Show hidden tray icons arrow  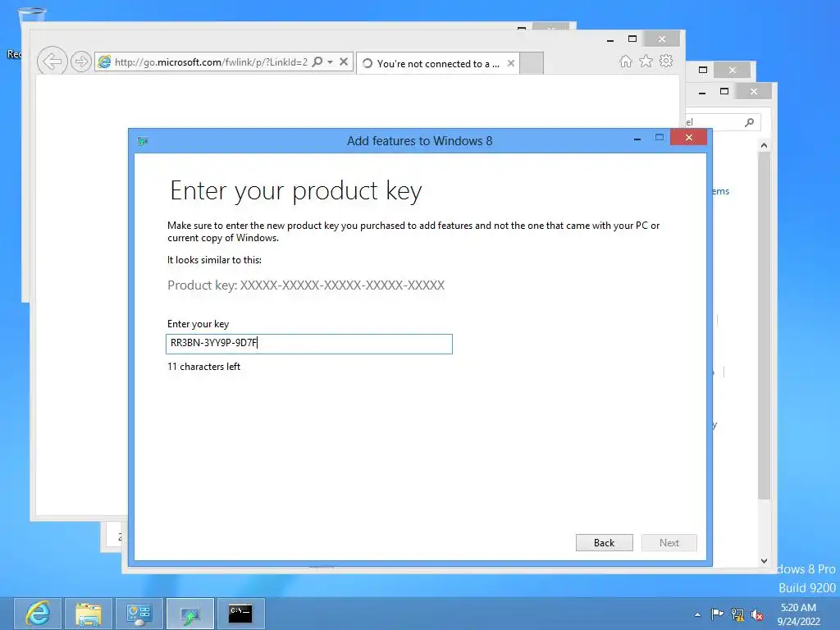tap(697, 614)
